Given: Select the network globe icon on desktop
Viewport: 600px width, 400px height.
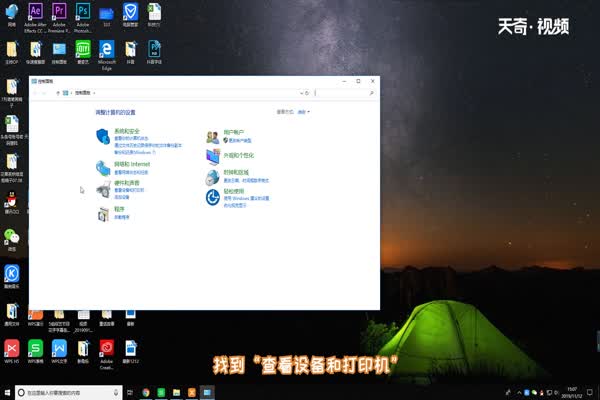Looking at the screenshot, I should click(12, 15).
